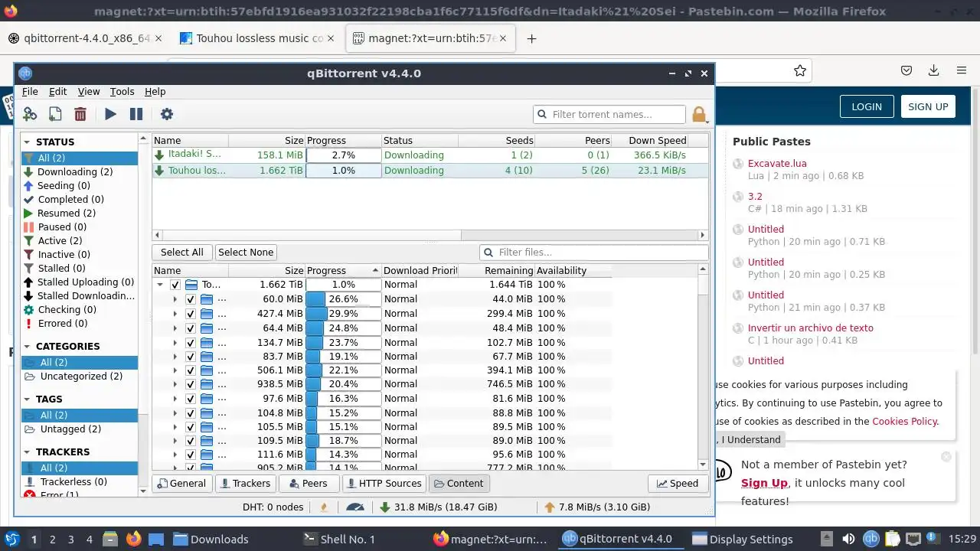
Task: Uncheck the 506.1 MiB folder checkbox
Action: pos(191,370)
